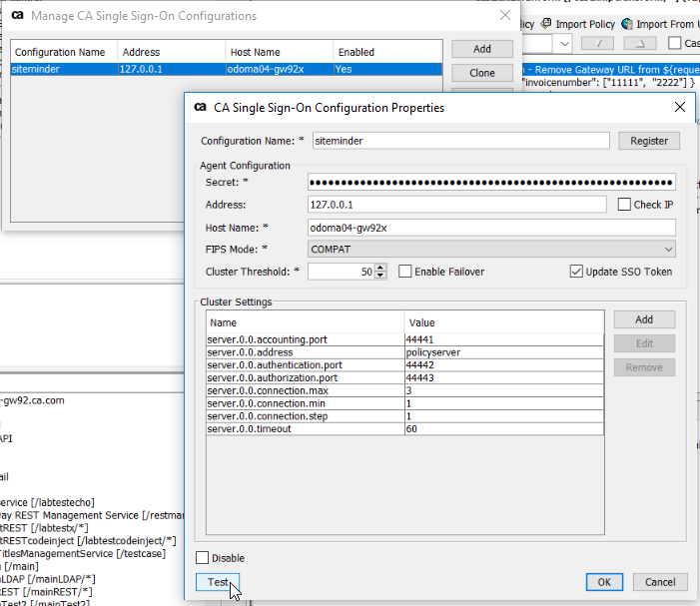Click the Register button
The width and height of the screenshot is (700, 606).
pyautogui.click(x=649, y=141)
